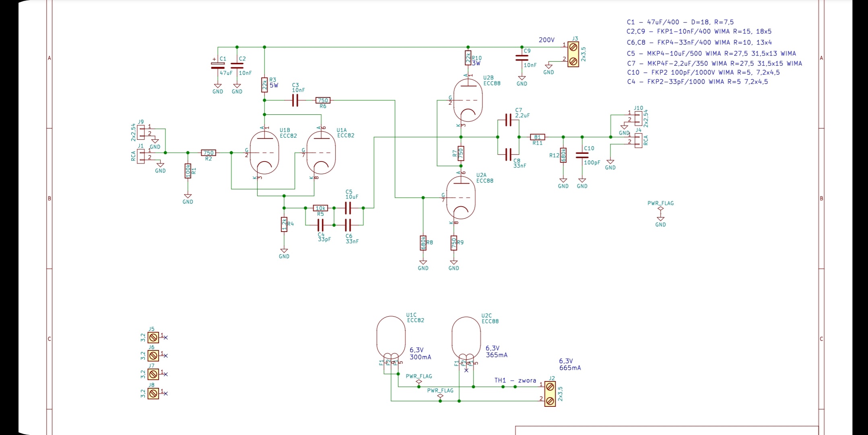Click the R7 750 resistor
868x435 pixels.
click(x=461, y=153)
